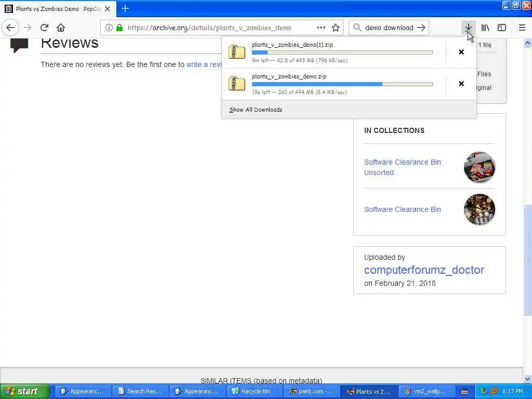Click the Software Clearance Bin thumbnail
This screenshot has height=399, width=532.
479,209
